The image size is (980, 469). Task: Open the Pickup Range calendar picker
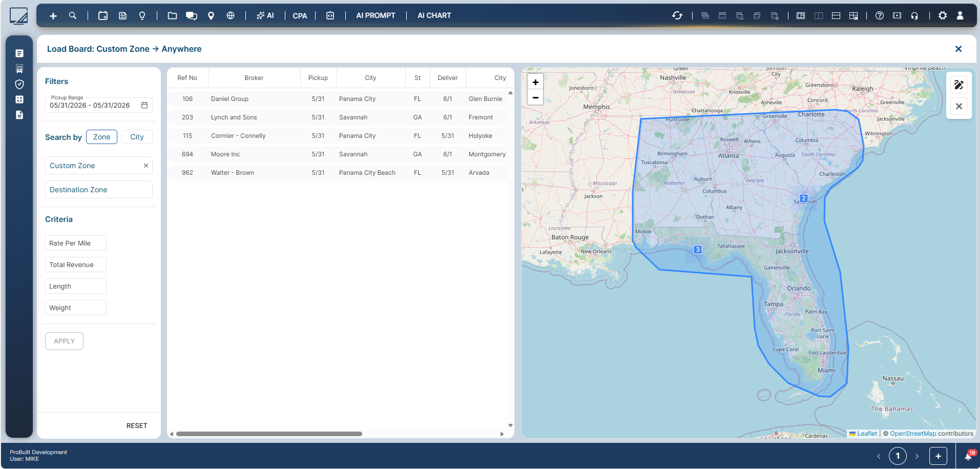tap(144, 105)
